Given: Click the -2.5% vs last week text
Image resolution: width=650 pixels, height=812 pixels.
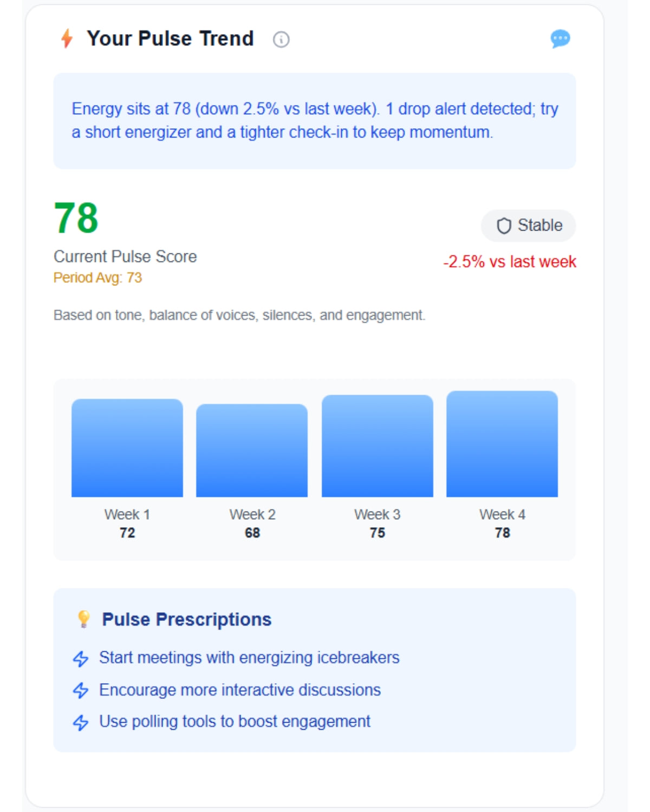Looking at the screenshot, I should [x=510, y=262].
